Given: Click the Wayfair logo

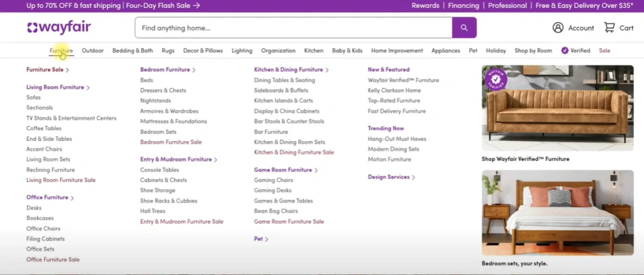Looking at the screenshot, I should [58, 28].
